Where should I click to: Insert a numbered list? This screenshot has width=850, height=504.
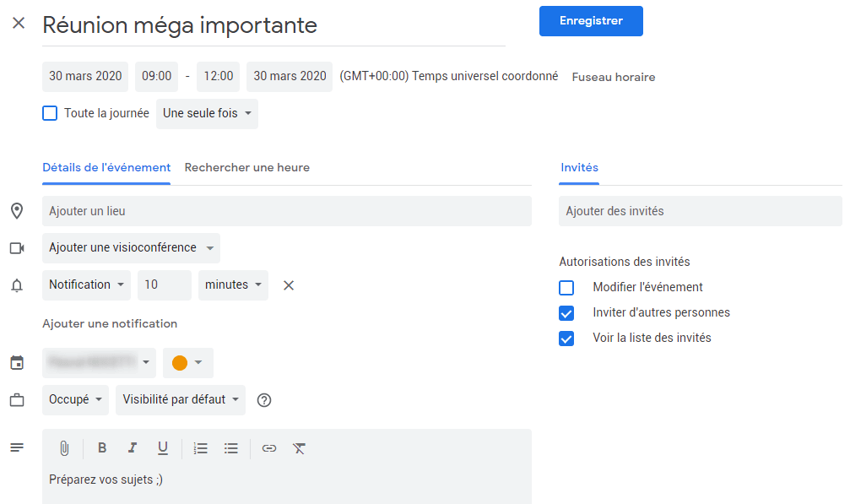tap(200, 448)
